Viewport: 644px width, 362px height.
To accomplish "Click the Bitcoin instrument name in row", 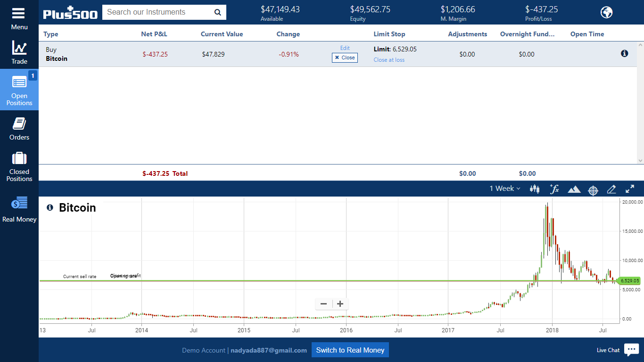I will point(57,58).
